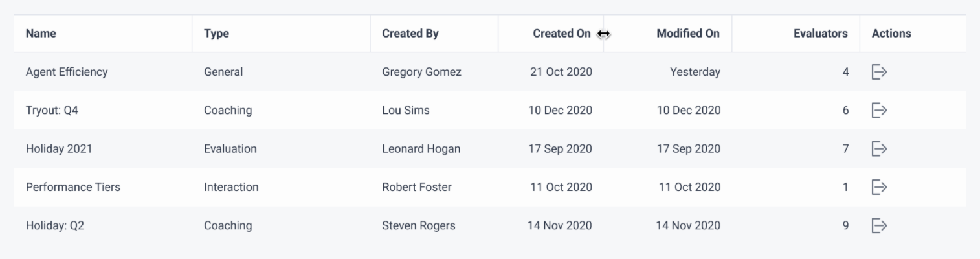
Task: Click creator name Leonard Hogan
Action: point(421,149)
